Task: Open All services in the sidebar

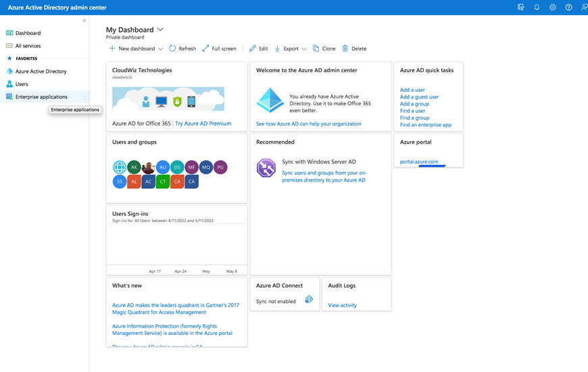Action: pyautogui.click(x=28, y=46)
